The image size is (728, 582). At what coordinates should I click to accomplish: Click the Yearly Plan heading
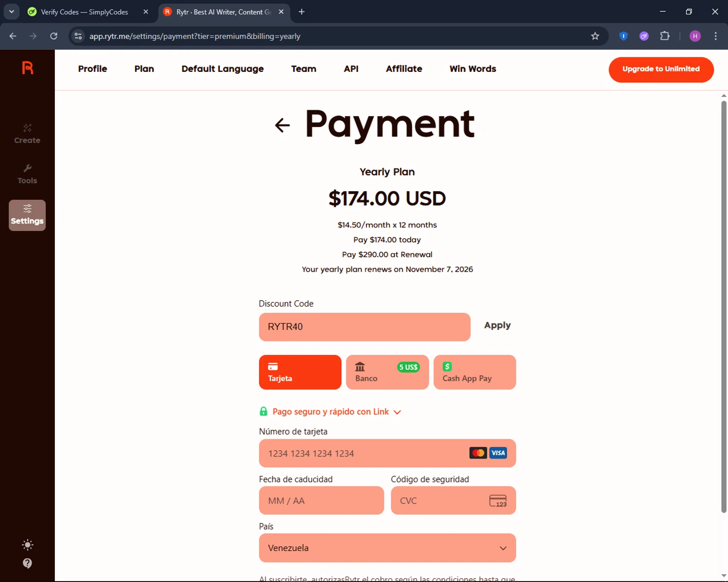tap(387, 172)
